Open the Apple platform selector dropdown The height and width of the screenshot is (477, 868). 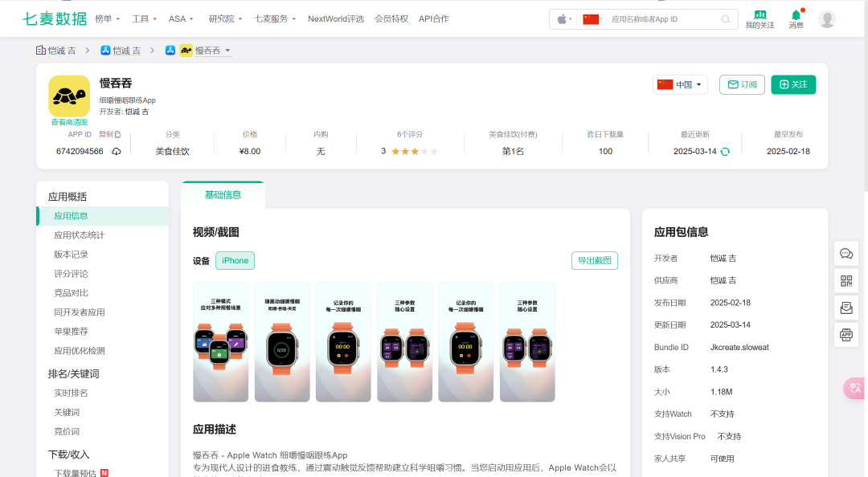pyautogui.click(x=564, y=19)
